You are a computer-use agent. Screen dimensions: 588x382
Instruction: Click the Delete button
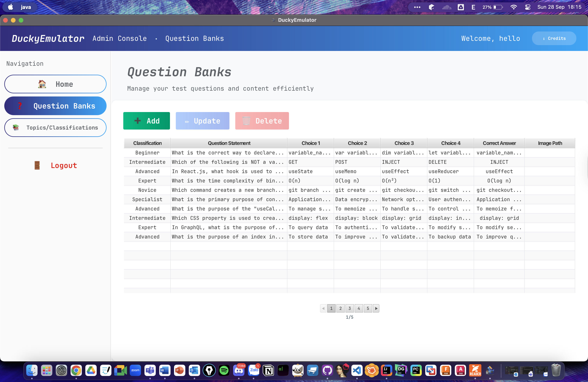(262, 121)
